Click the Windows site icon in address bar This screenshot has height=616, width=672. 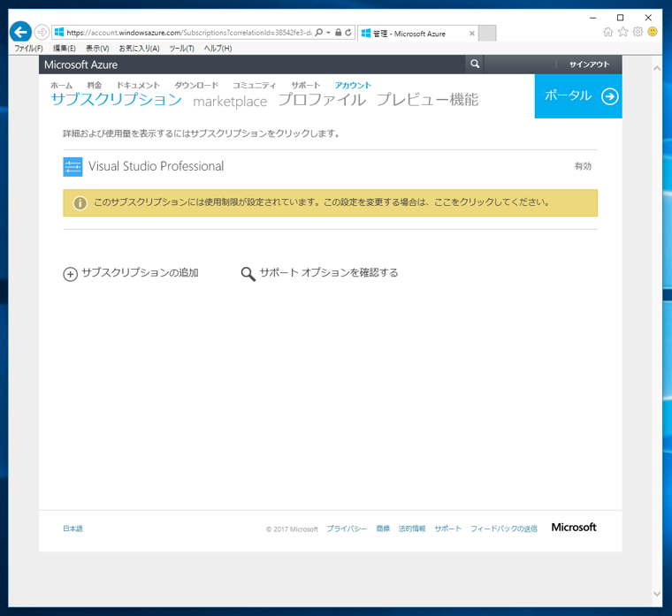(x=59, y=33)
